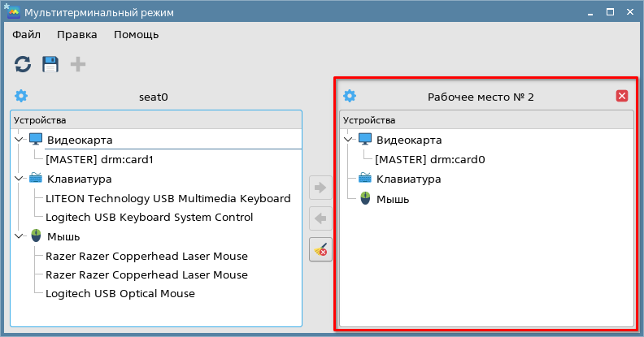This screenshot has width=644, height=337.
Task: Collapse Видеокарта node in Рабочее место № 2
Action: [x=349, y=140]
